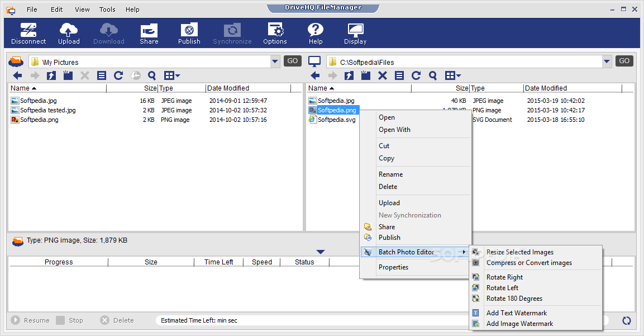The width and height of the screenshot is (644, 336).
Task: Sort remote pane by Name column
Action: pyautogui.click(x=23, y=88)
